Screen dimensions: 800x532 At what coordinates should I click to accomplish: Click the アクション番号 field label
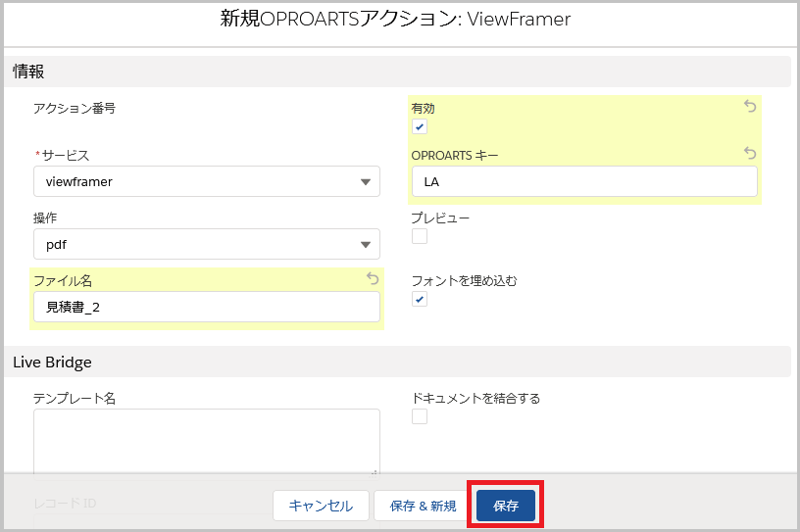(75, 109)
